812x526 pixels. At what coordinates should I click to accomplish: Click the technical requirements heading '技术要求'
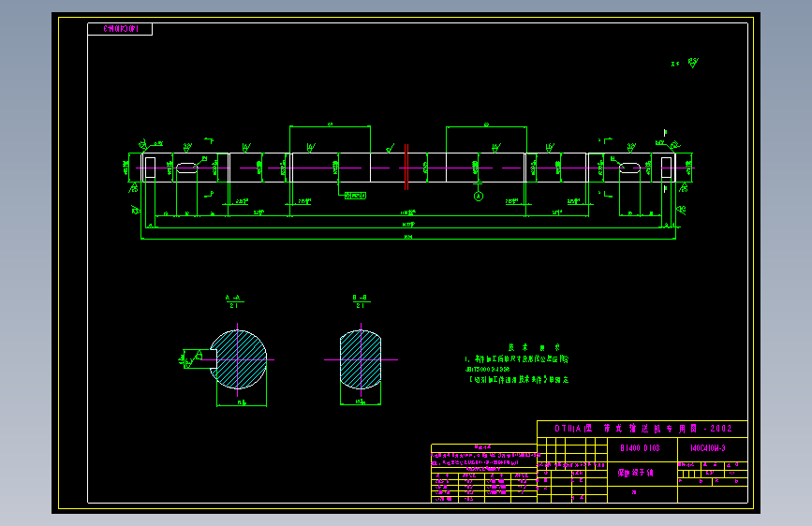pos(534,347)
